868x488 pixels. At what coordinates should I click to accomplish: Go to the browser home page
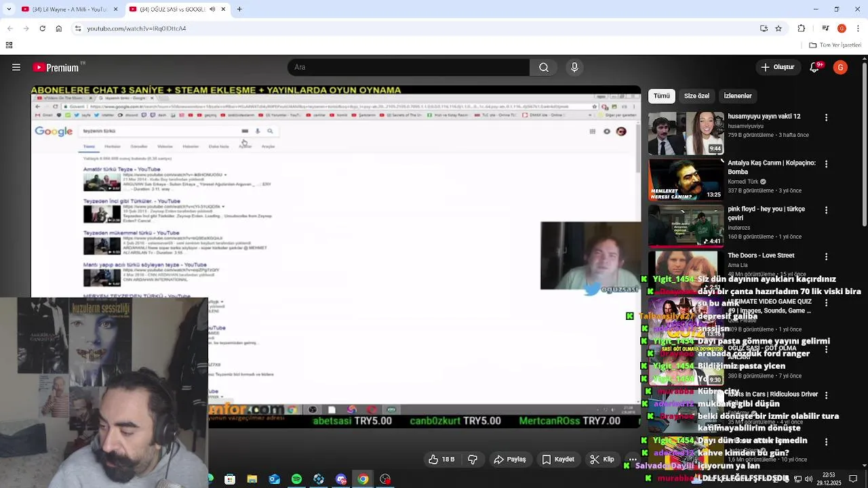click(x=58, y=28)
